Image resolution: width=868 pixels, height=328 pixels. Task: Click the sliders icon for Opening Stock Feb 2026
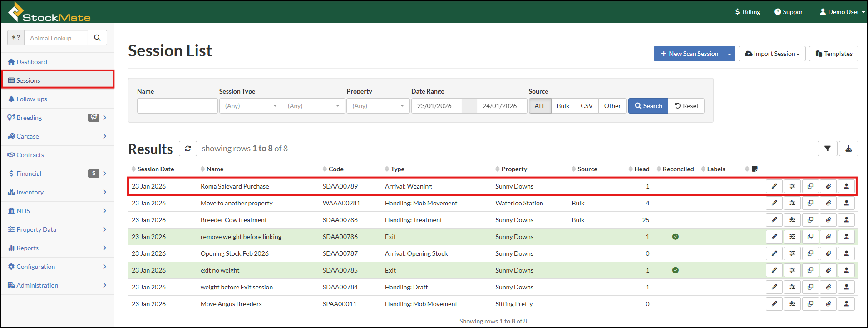(x=792, y=253)
